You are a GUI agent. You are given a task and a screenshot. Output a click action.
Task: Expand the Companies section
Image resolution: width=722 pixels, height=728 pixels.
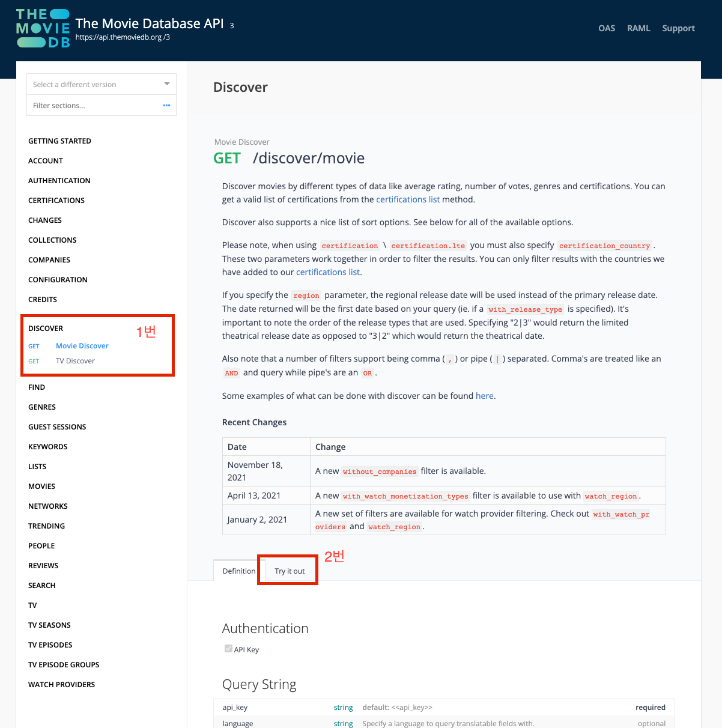pos(49,260)
